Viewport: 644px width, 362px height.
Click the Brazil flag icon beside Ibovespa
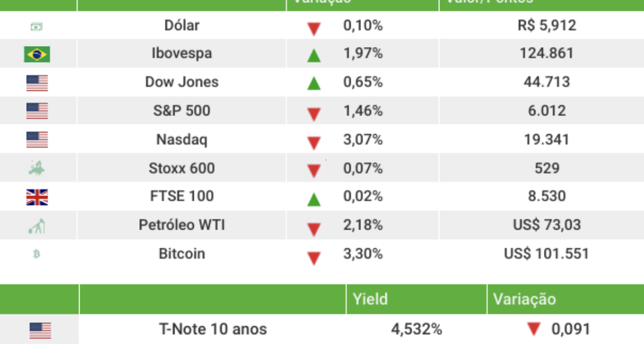(x=37, y=54)
